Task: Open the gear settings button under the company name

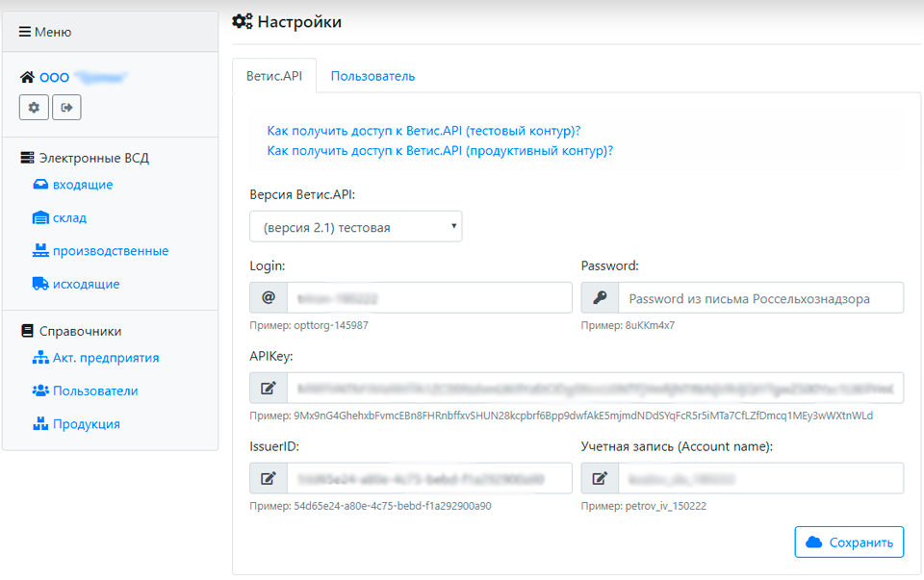Action: (x=35, y=107)
